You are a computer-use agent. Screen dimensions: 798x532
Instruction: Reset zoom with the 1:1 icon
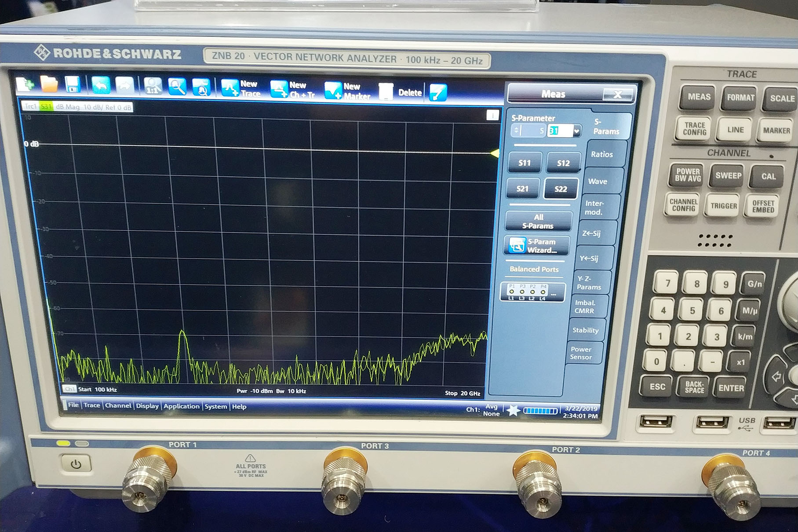coord(153,86)
